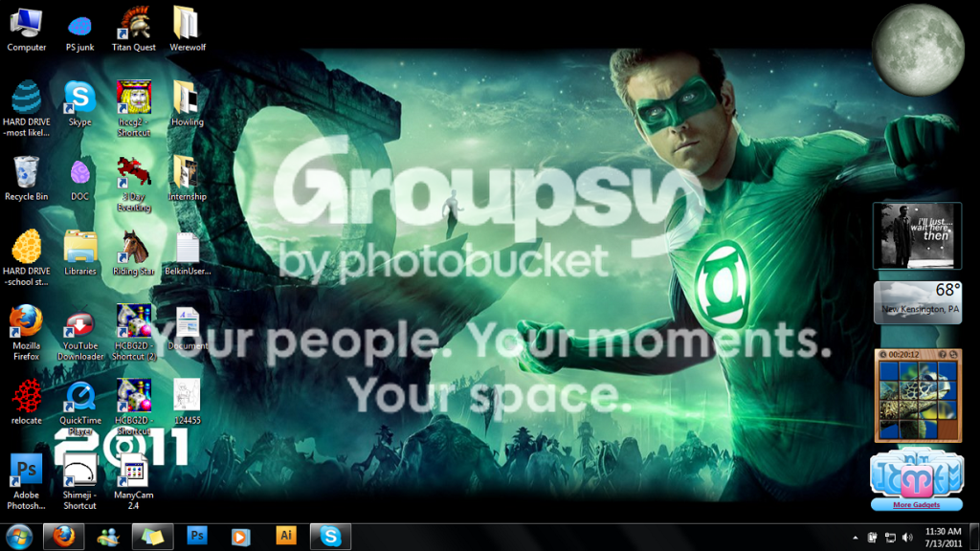Open the 124455 image file

(188, 403)
